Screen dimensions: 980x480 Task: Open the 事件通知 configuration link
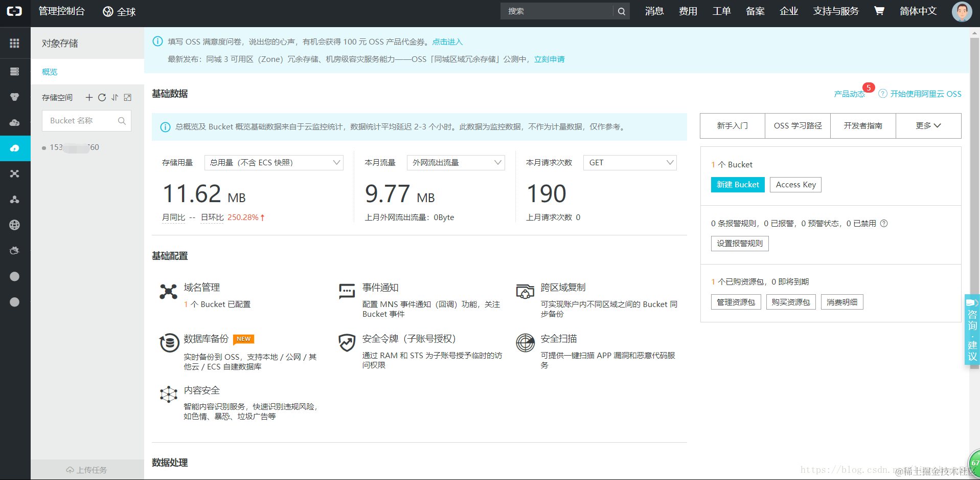click(x=380, y=288)
